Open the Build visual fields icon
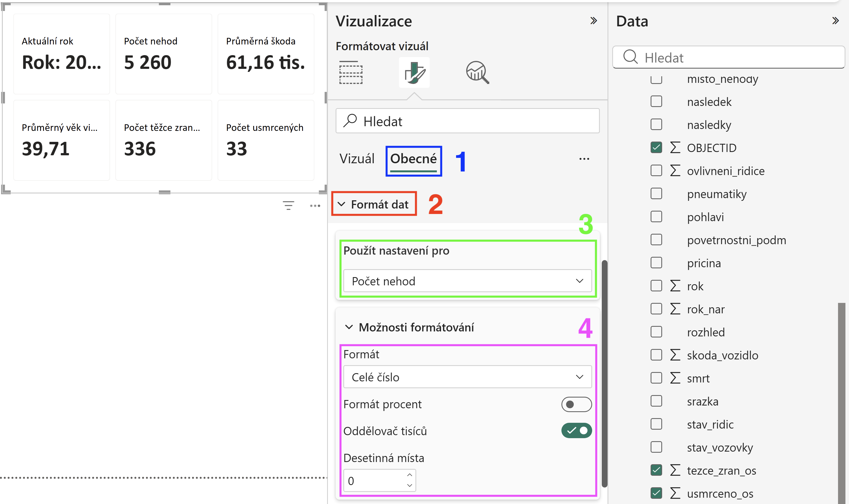 click(351, 72)
